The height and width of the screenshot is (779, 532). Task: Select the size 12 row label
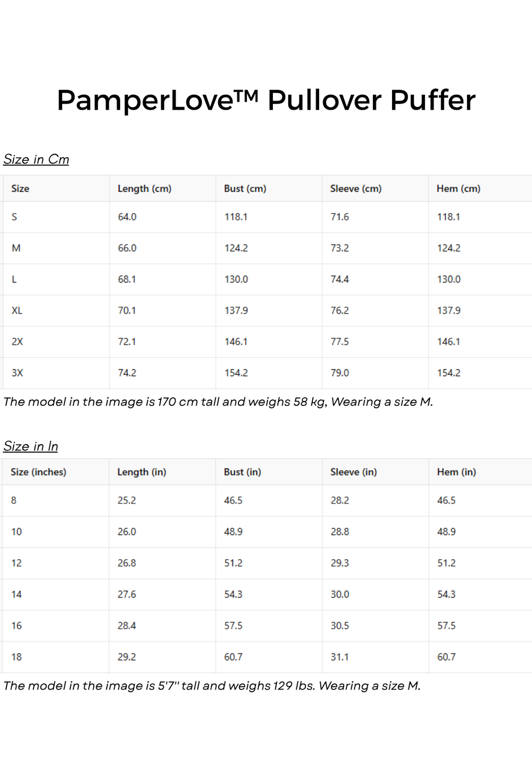16,563
